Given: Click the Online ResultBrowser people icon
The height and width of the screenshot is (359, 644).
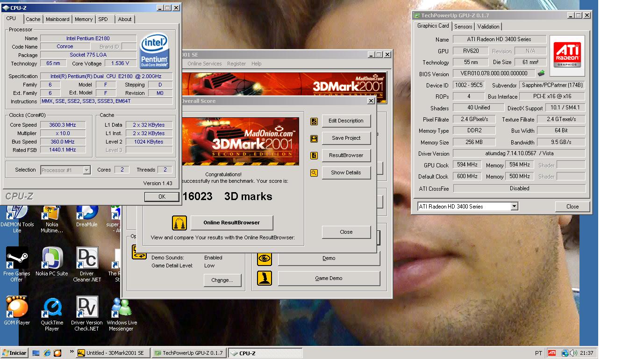Looking at the screenshot, I should pyautogui.click(x=179, y=223).
